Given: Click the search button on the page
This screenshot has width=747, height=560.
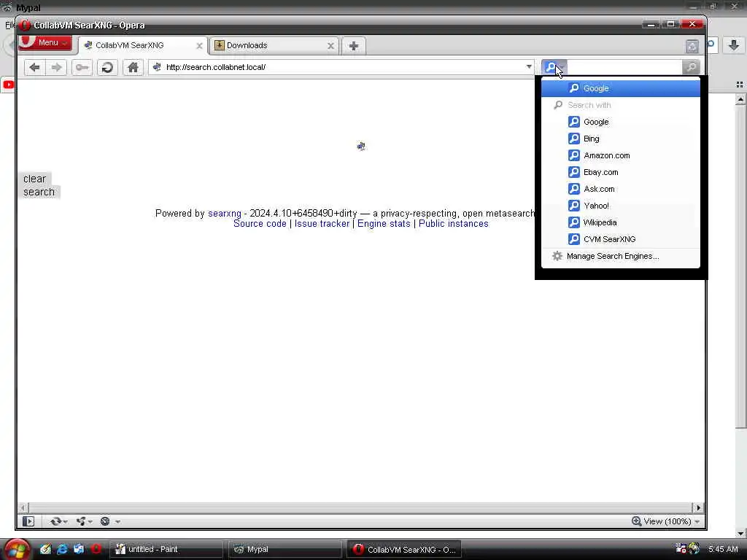Looking at the screenshot, I should [39, 192].
